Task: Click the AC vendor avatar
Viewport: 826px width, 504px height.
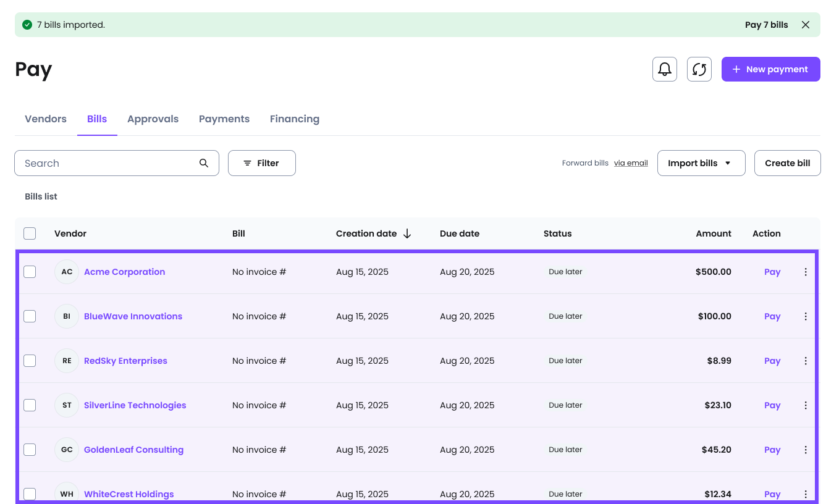Action: pyautogui.click(x=67, y=272)
